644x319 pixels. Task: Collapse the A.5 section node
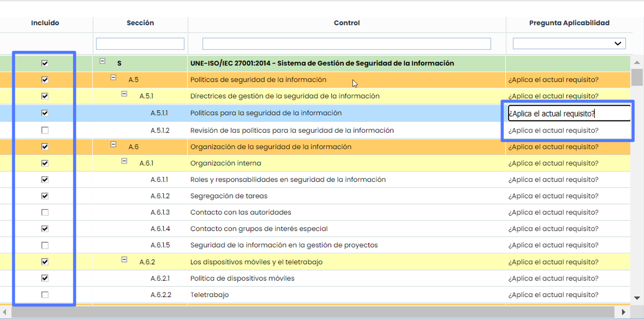click(113, 78)
